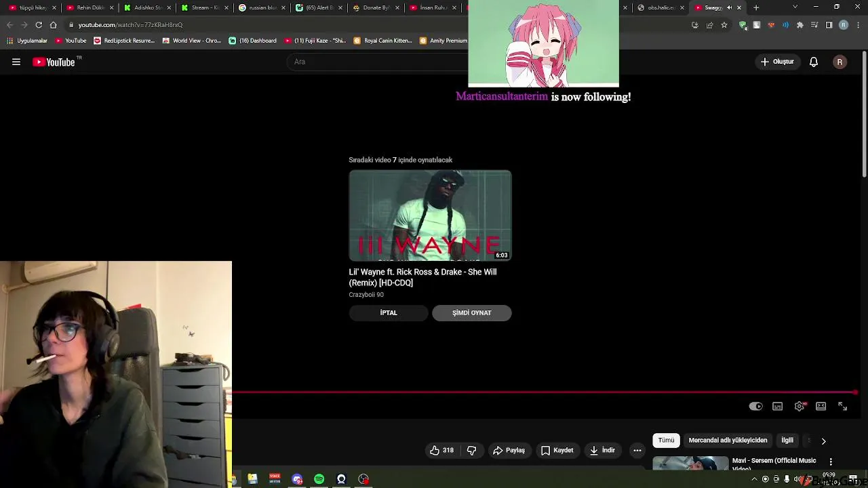Open the Lil Wayne She Will thumbnail
This screenshot has height=488, width=868.
[430, 216]
